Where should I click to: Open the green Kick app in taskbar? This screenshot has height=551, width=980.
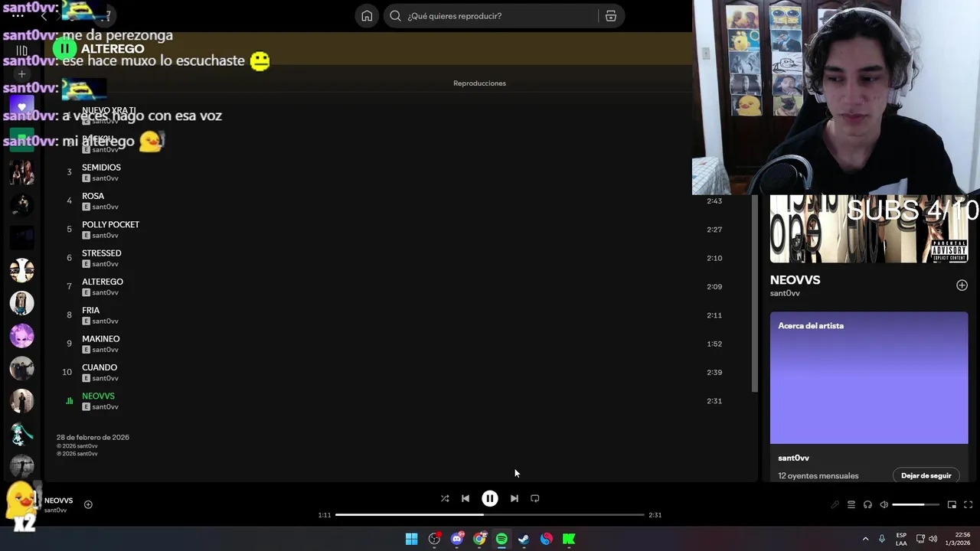click(569, 539)
